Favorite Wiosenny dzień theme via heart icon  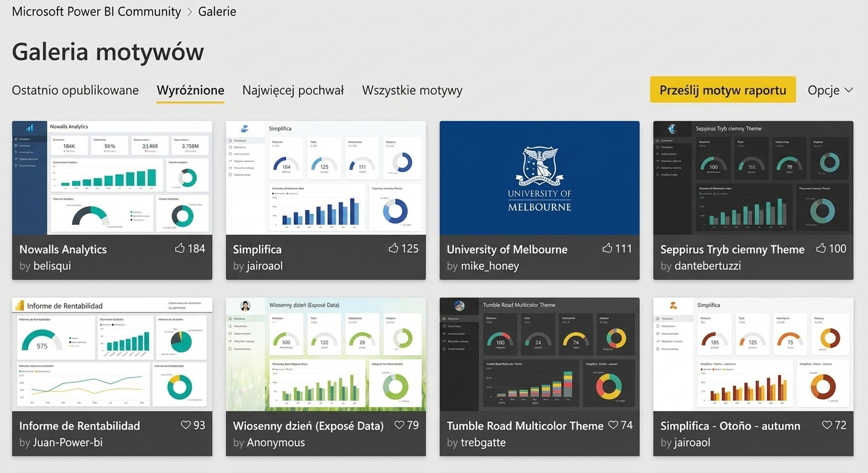(x=399, y=425)
